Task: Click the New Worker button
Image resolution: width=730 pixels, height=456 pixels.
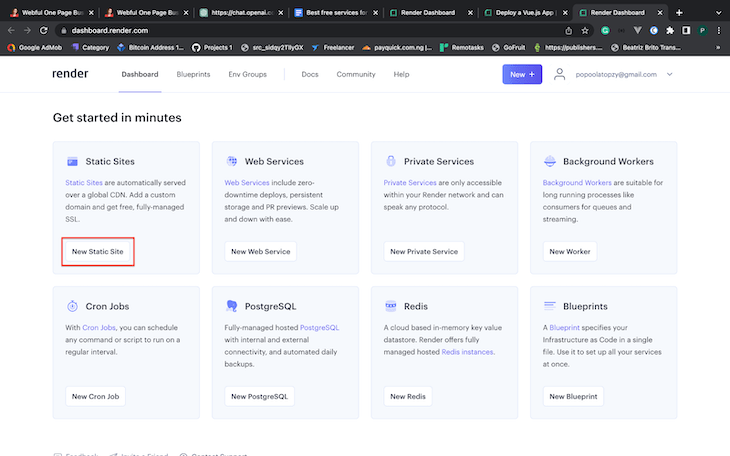Action: [x=570, y=252]
